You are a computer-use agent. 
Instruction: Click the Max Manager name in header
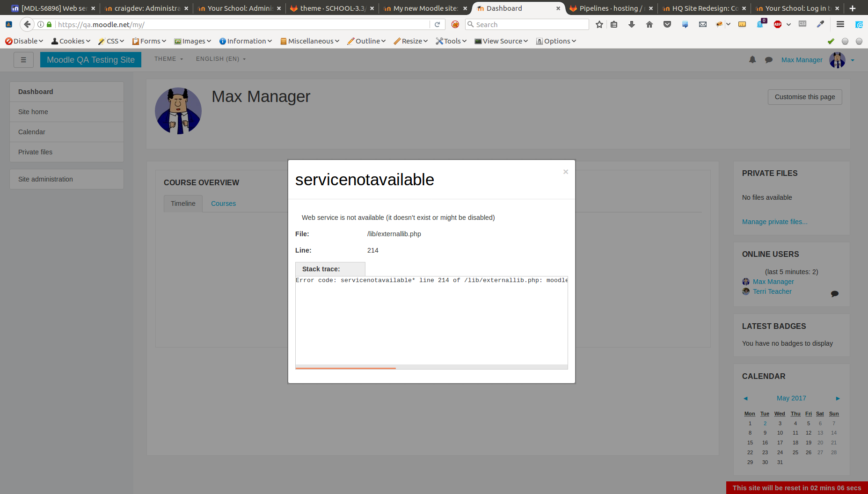[x=802, y=60]
